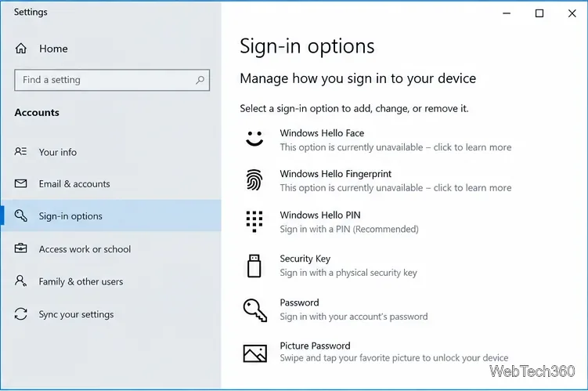
Task: Click the Windows Hello PIN keypad icon
Action: coord(254,222)
